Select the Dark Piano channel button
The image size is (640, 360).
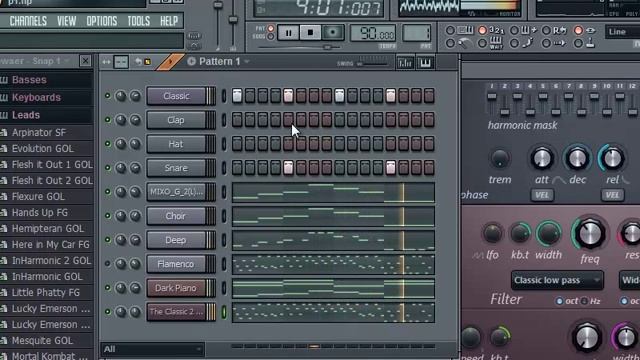(176, 288)
